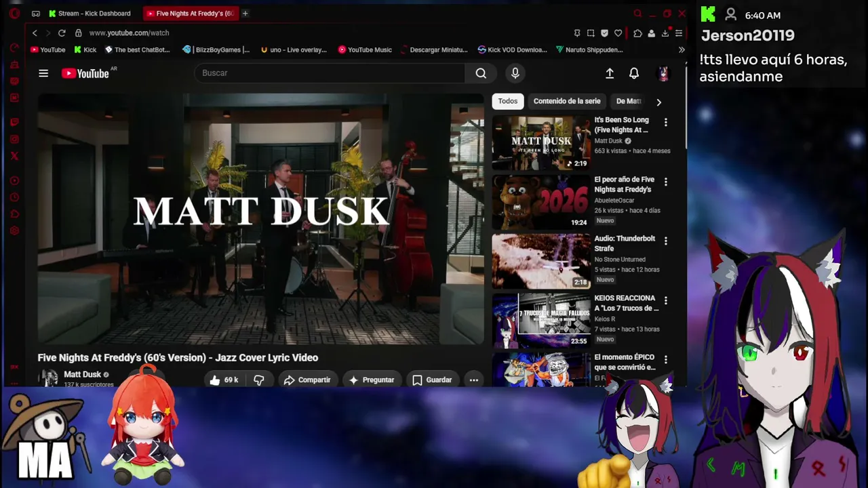Open options for 'El peor año de Five Nights' video
868x488 pixels.
[x=666, y=182]
